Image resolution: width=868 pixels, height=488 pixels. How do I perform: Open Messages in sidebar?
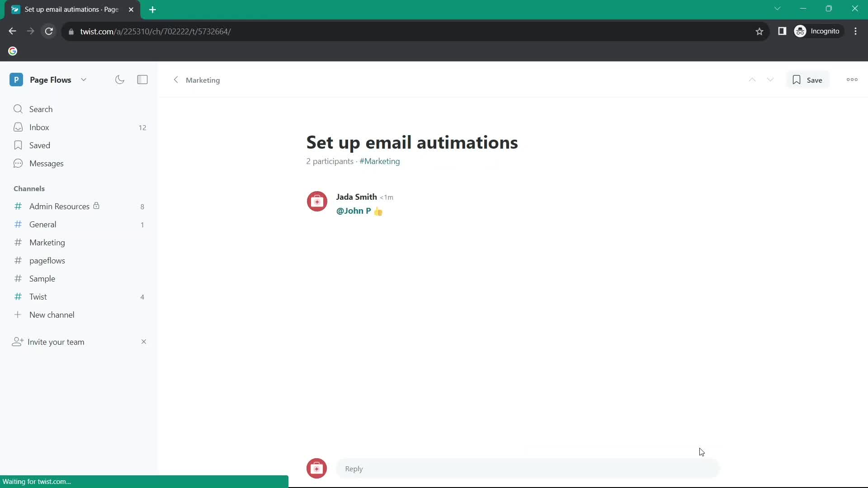[x=47, y=163]
